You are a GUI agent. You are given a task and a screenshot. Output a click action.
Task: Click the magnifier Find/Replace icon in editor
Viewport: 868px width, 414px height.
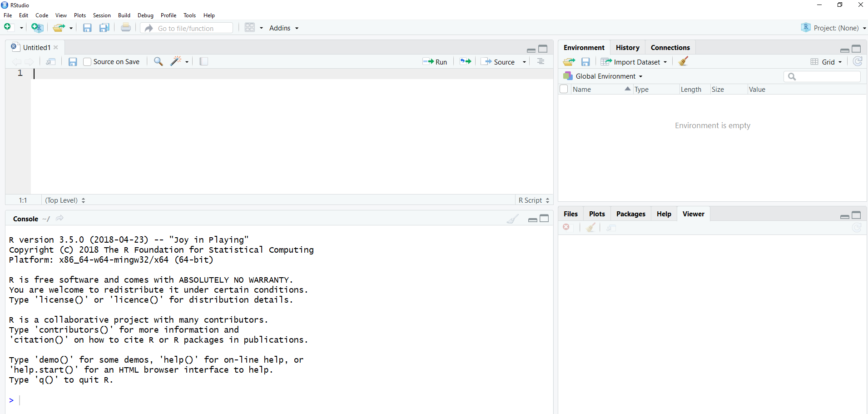click(x=158, y=61)
